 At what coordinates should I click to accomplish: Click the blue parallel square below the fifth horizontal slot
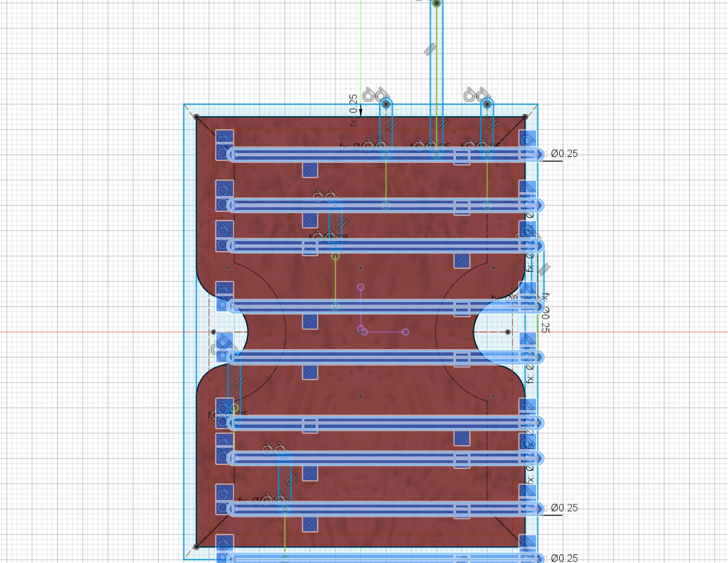point(310,372)
